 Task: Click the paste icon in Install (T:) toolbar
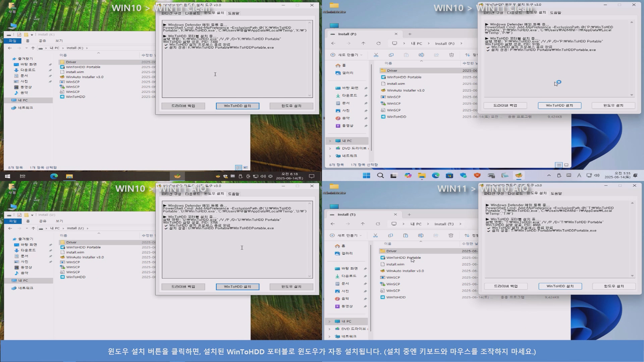coord(406,235)
